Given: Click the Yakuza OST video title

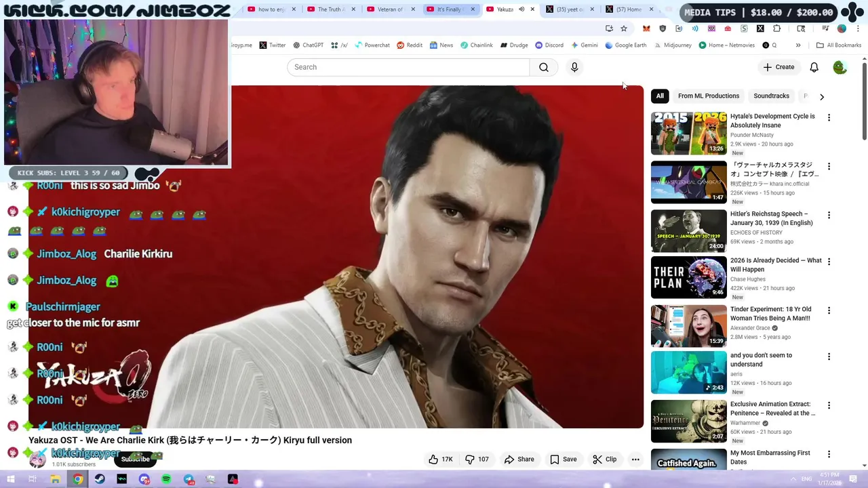Looking at the screenshot, I should click(x=191, y=441).
